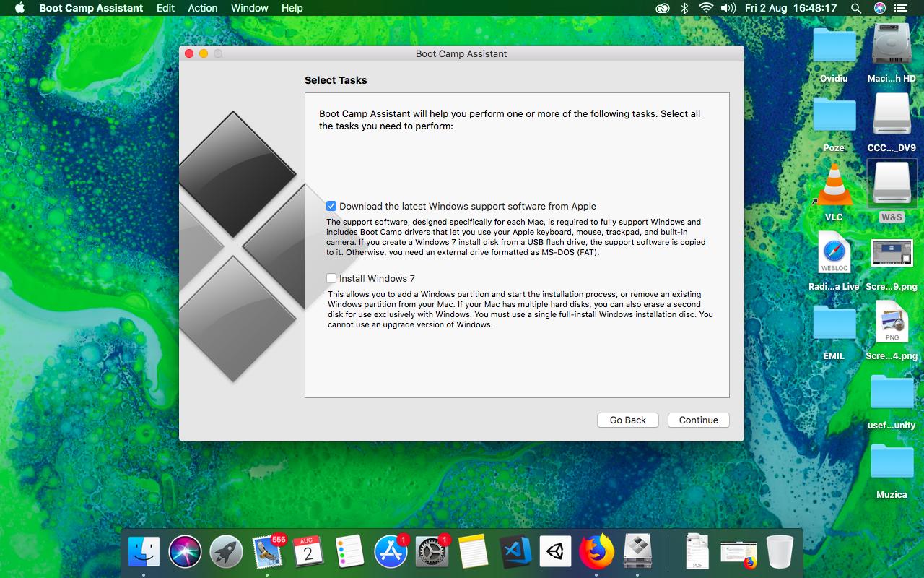Viewport: 924px width, 578px height.
Task: Open Reminders in the Dock
Action: pyautogui.click(x=350, y=553)
